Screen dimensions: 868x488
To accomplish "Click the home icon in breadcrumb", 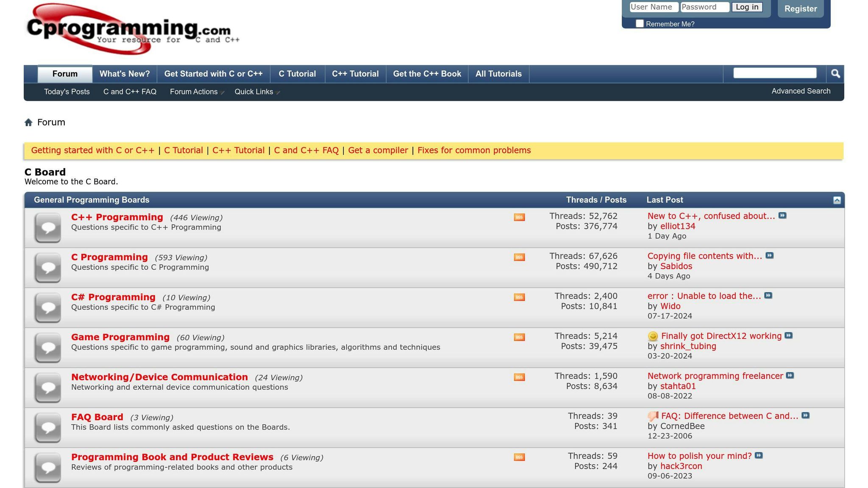I will 28,122.
